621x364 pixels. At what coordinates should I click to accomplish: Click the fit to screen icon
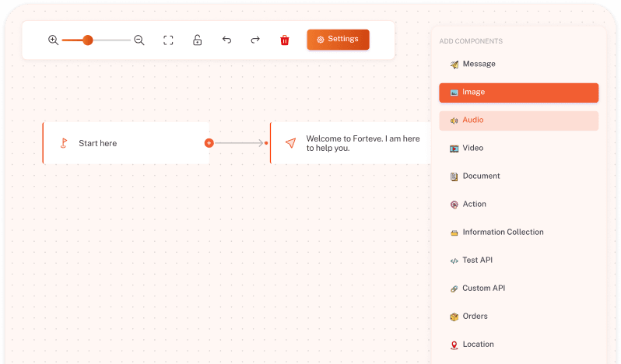point(168,40)
